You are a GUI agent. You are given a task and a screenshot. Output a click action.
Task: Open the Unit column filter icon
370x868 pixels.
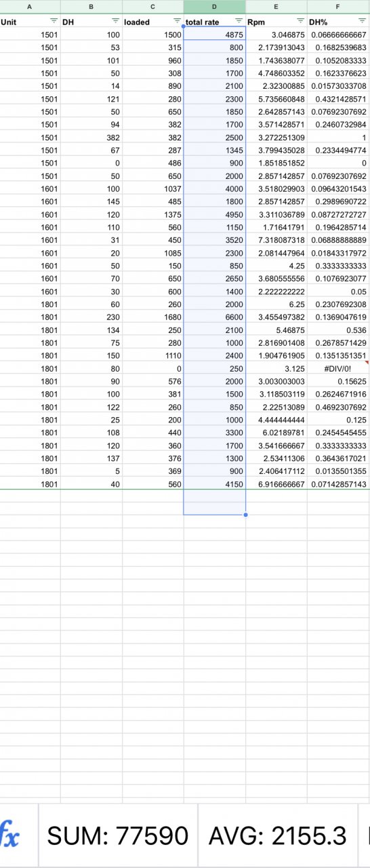[54, 22]
